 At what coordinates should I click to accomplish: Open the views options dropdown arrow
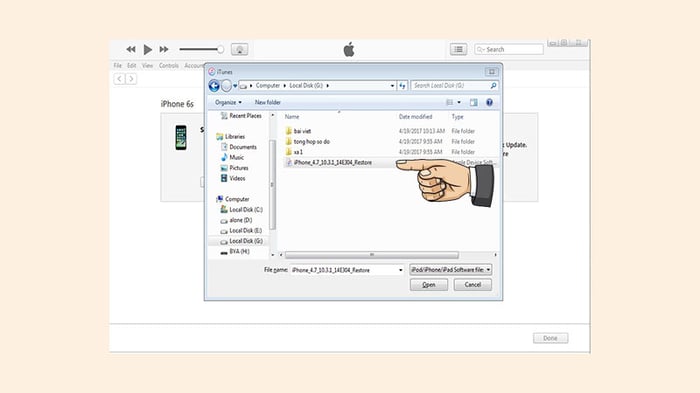[459, 103]
